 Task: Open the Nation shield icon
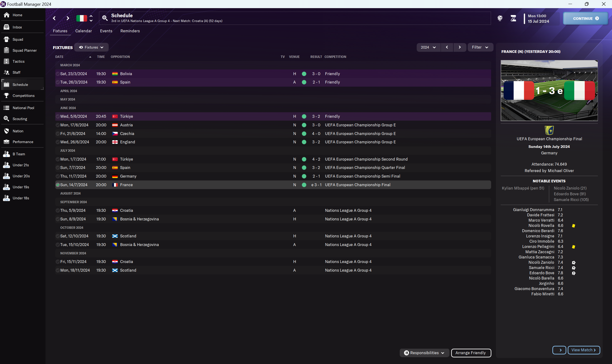(7, 131)
